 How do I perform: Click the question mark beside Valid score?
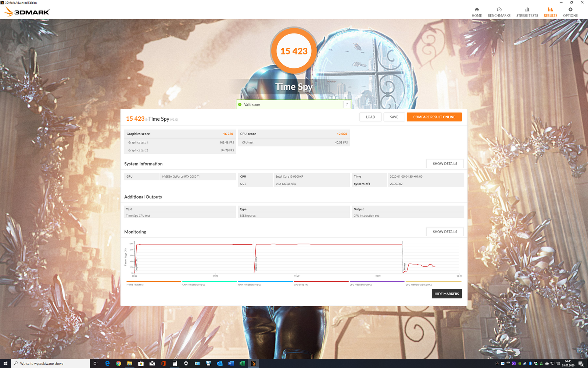(347, 105)
